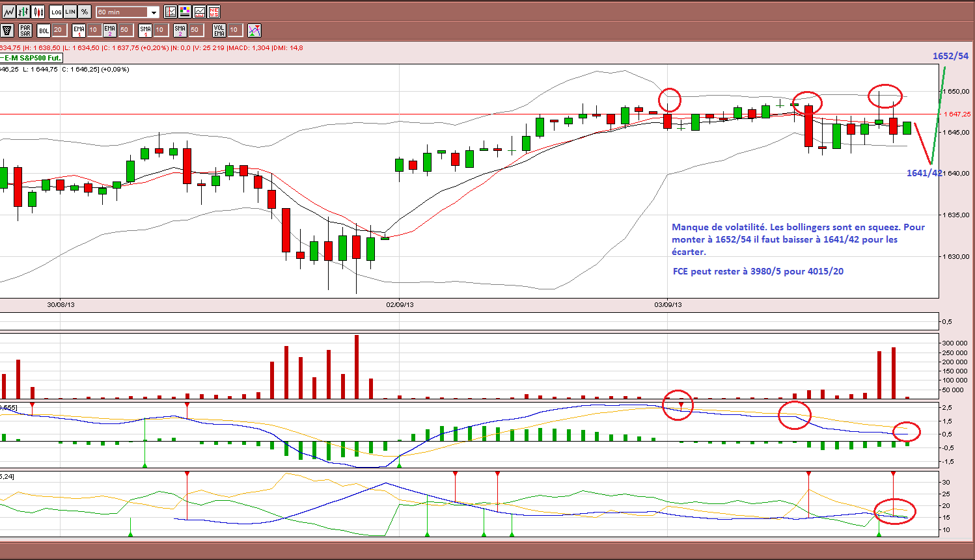This screenshot has height=560, width=975.
Task: Toggle the PAR SAR indicator
Action: (x=25, y=30)
